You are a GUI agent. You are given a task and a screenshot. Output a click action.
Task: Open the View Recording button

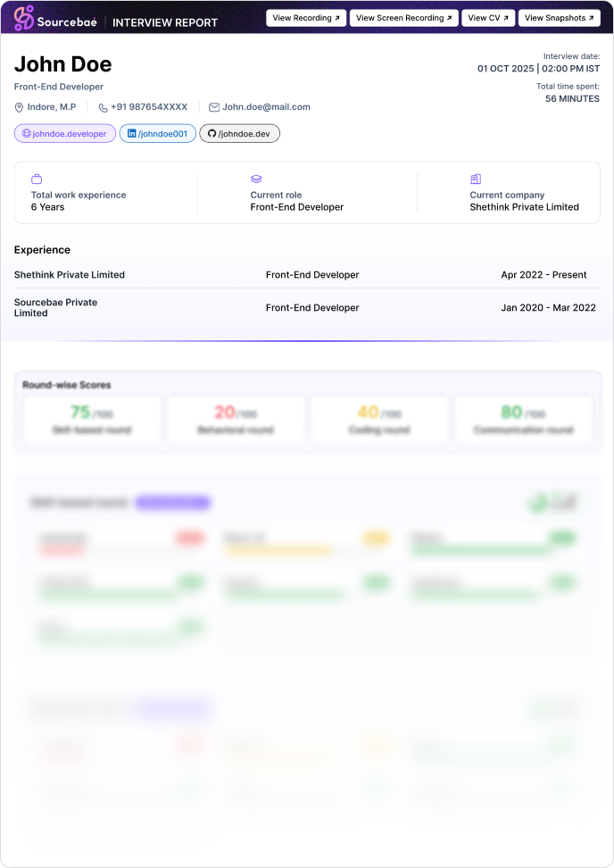306,18
